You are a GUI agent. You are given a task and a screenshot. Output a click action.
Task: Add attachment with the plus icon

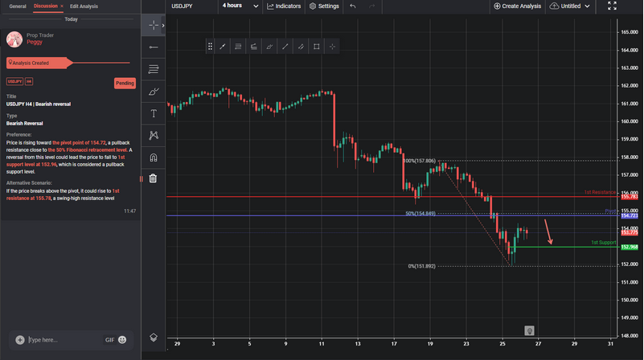[x=20, y=340]
